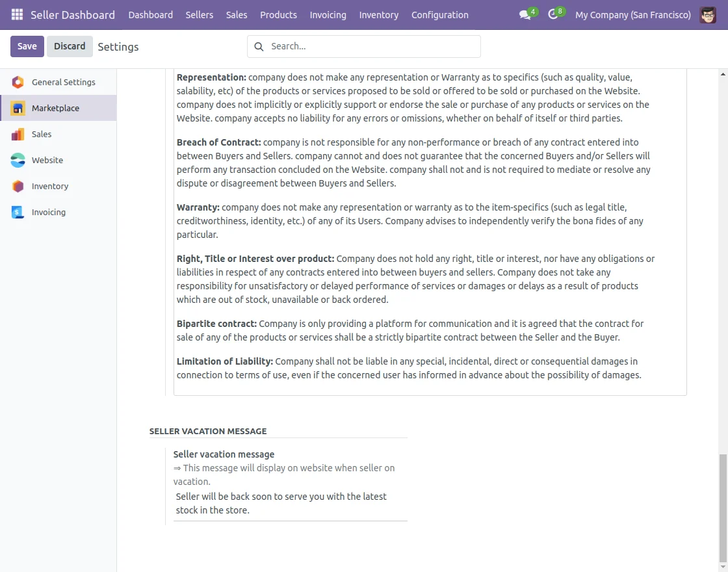The image size is (728, 572).
Task: Open the apps grid launcher
Action: 17,14
